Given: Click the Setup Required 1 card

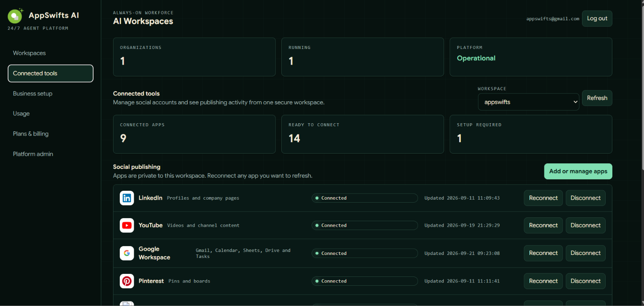Looking at the screenshot, I should click(531, 134).
